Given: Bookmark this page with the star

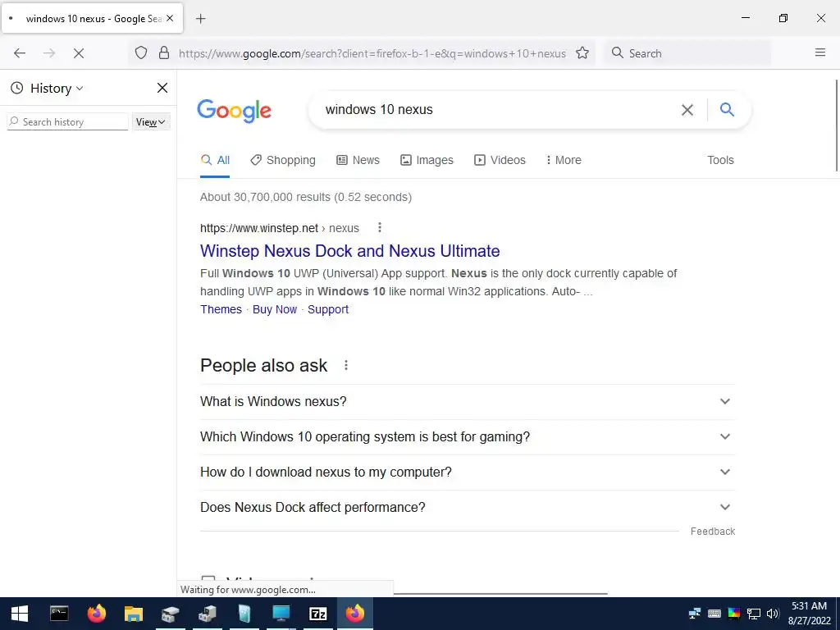Looking at the screenshot, I should pos(582,53).
